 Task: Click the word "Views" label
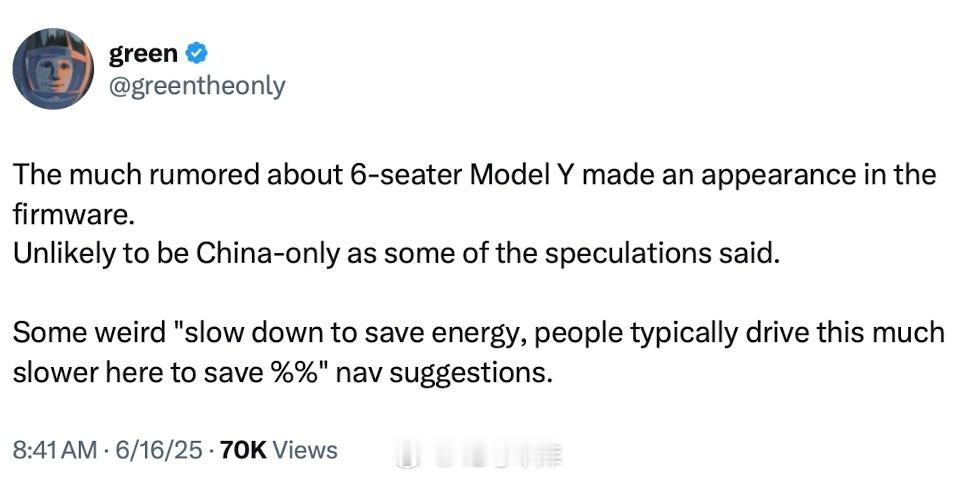pos(304,451)
